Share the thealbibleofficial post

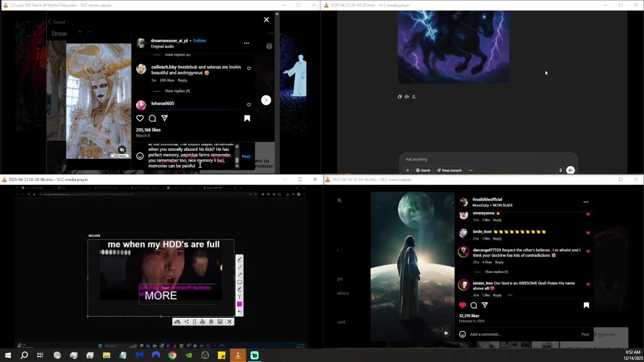click(485, 305)
